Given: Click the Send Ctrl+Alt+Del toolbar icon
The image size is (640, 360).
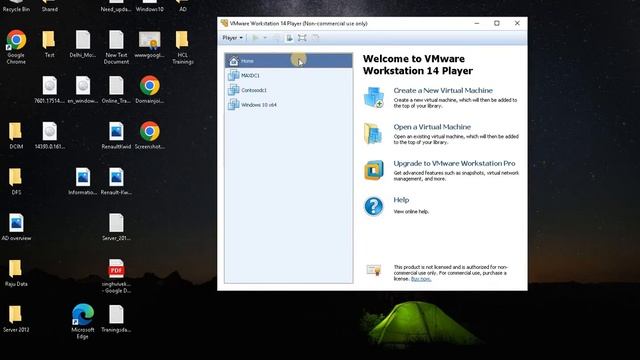Looking at the screenshot, I should (x=276, y=38).
